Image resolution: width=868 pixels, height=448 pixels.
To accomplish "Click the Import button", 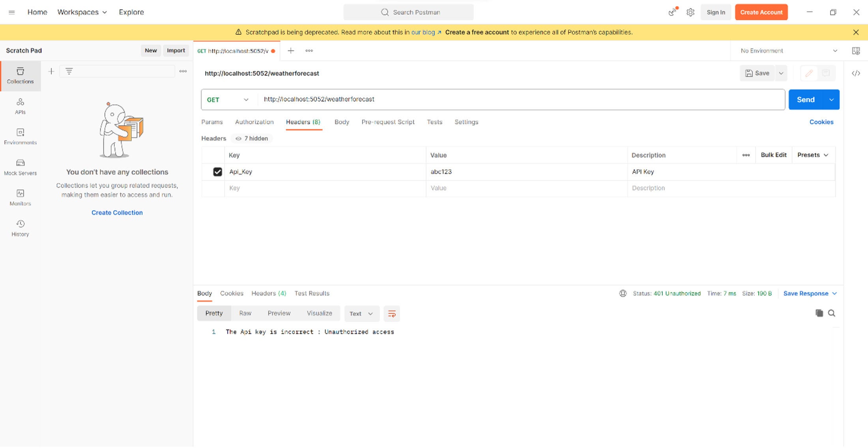I will click(x=176, y=50).
